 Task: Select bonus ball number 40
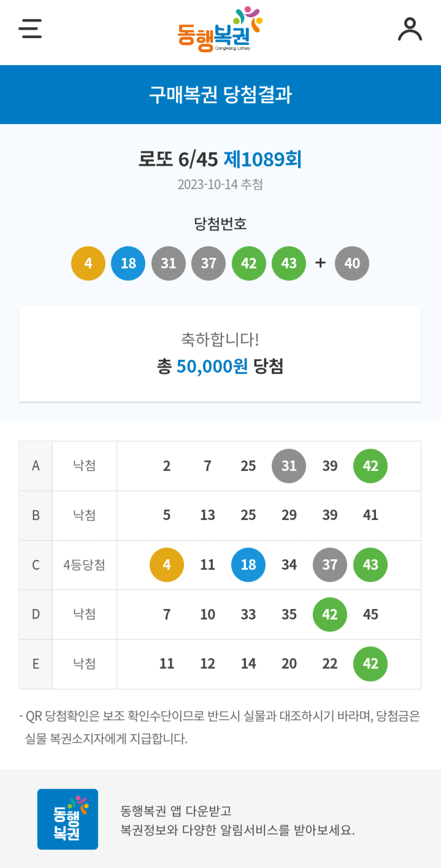coord(352,263)
